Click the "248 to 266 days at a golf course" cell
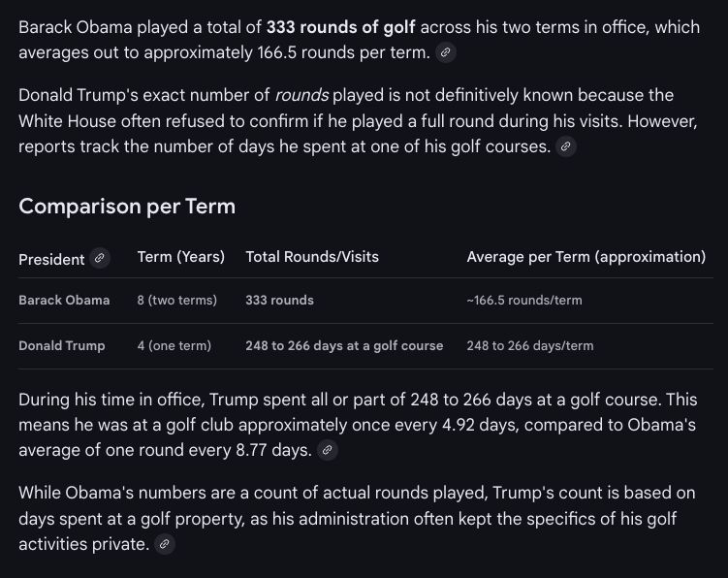Viewport: 728px width, 578px height. point(344,346)
